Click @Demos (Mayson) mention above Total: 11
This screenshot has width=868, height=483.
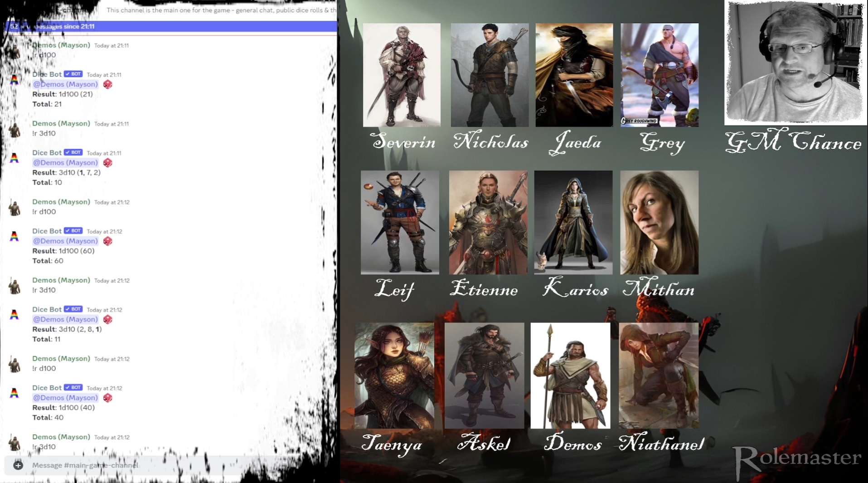point(65,320)
